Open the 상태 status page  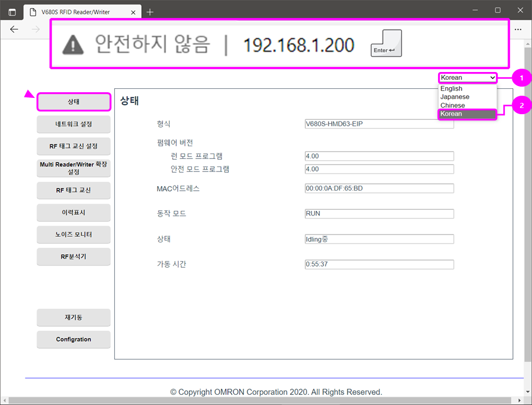(74, 102)
